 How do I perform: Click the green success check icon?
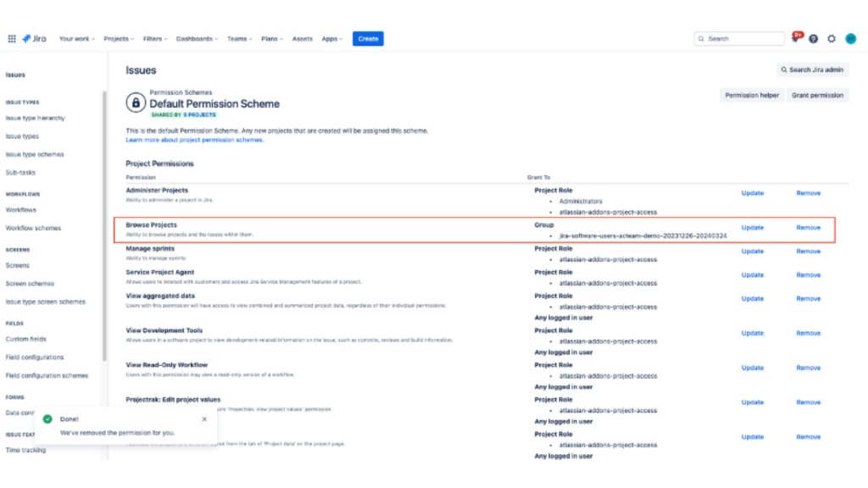[x=47, y=419]
